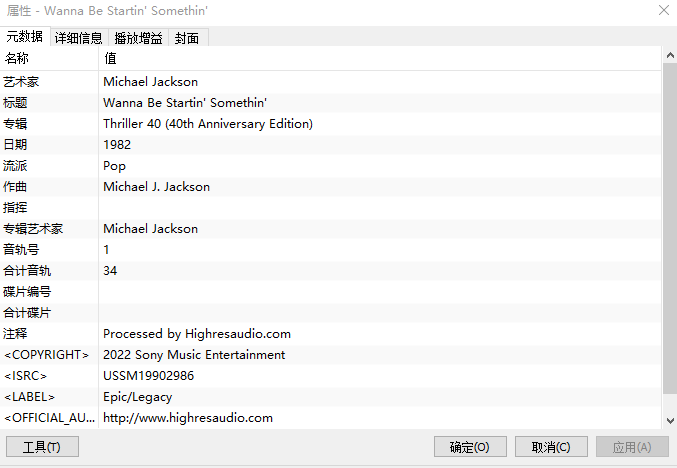Click the 流派 field name

click(x=15, y=166)
